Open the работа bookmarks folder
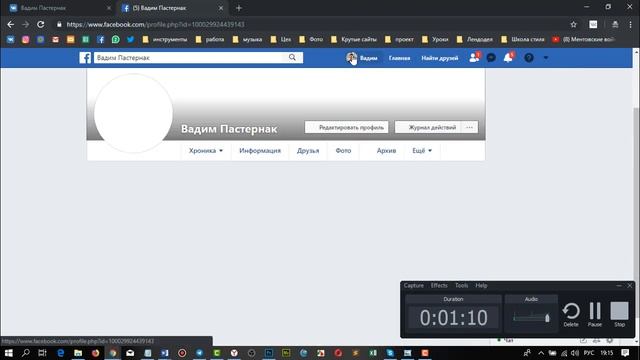Image resolution: width=640 pixels, height=360 pixels. 210,40
